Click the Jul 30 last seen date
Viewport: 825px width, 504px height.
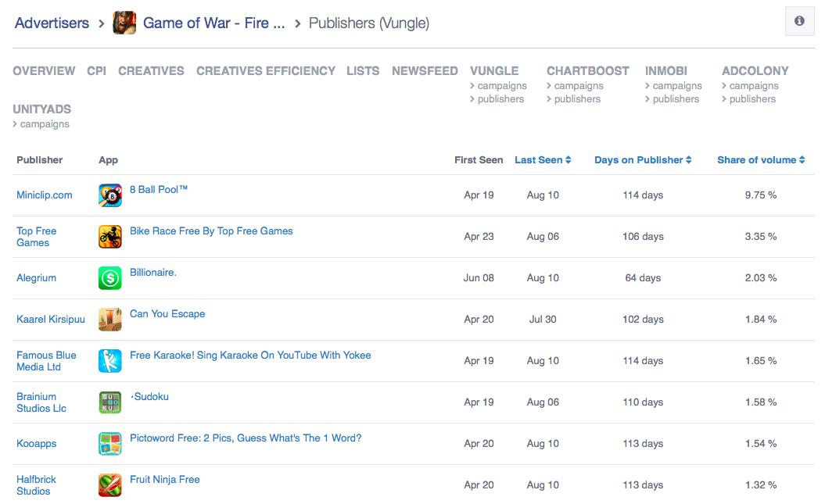(543, 320)
